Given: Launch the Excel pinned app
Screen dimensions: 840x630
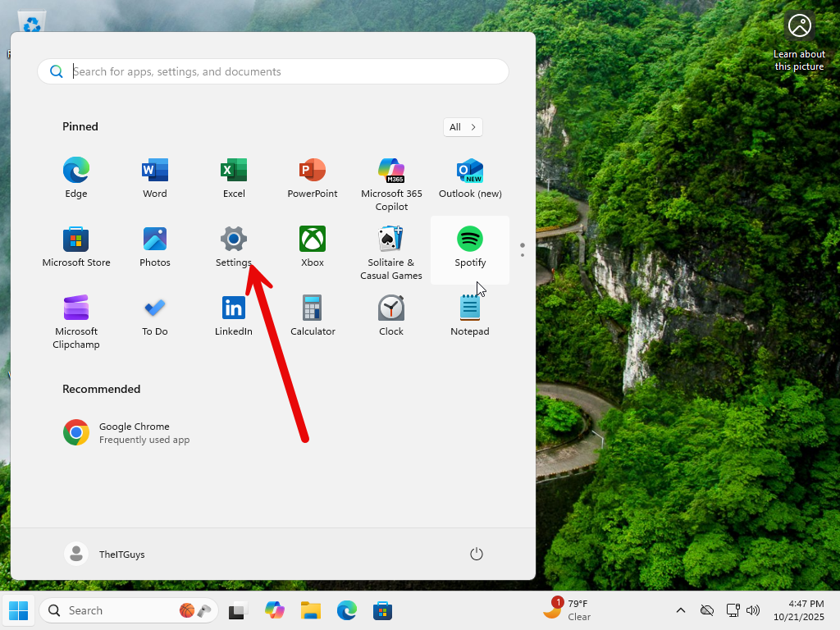Looking at the screenshot, I should (234, 176).
